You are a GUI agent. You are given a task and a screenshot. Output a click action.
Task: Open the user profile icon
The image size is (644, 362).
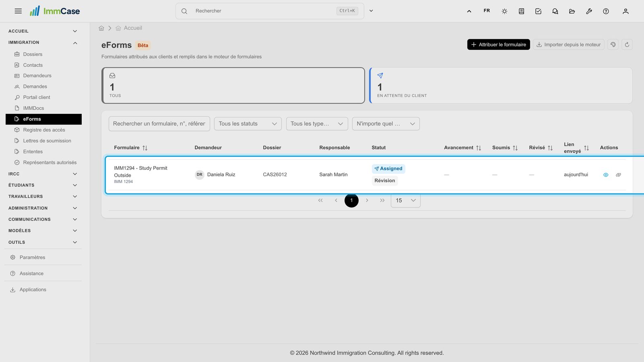[x=625, y=11]
